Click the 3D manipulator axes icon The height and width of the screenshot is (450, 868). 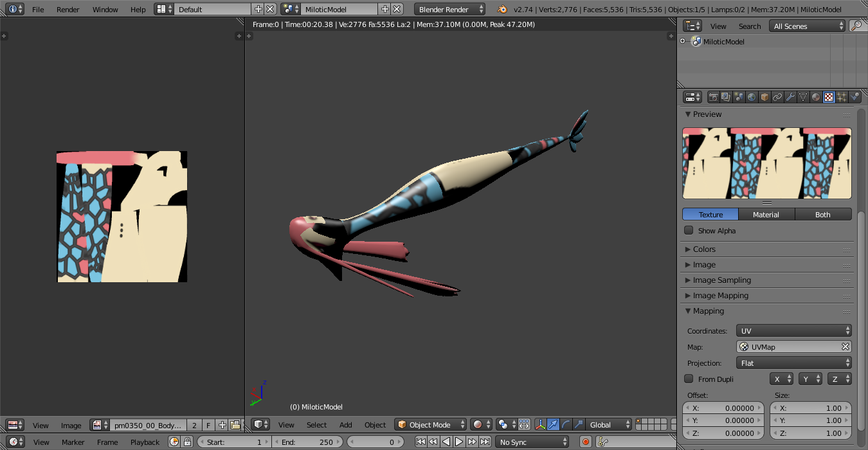[540, 424]
